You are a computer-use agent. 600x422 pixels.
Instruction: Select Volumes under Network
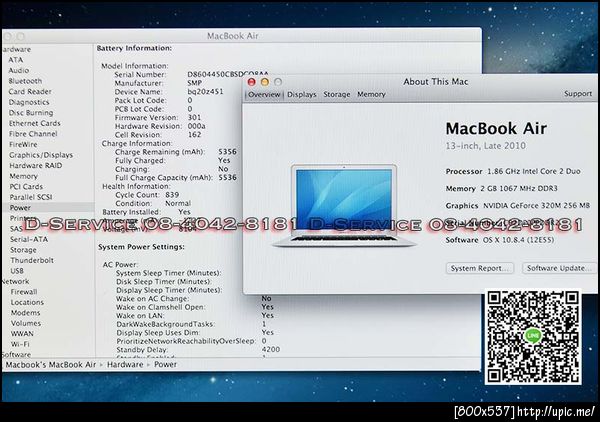26,323
